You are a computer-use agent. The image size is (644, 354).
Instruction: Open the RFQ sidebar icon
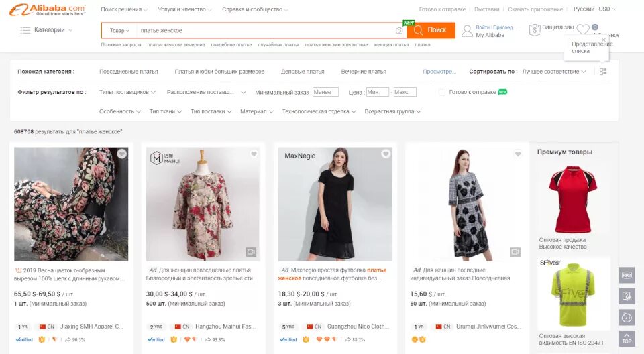pos(627,275)
